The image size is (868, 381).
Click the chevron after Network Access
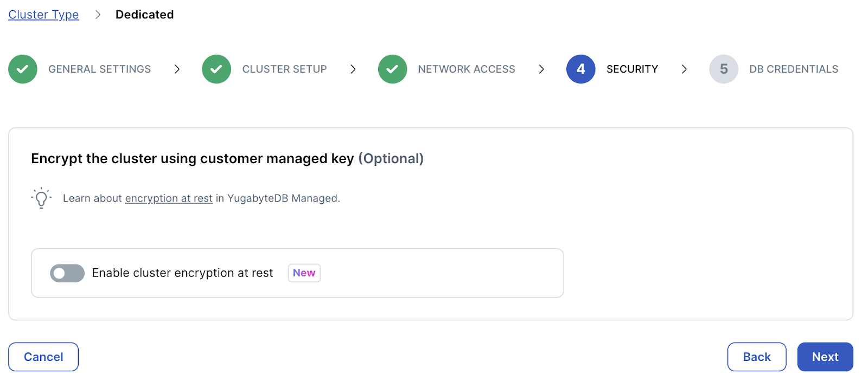[541, 69]
